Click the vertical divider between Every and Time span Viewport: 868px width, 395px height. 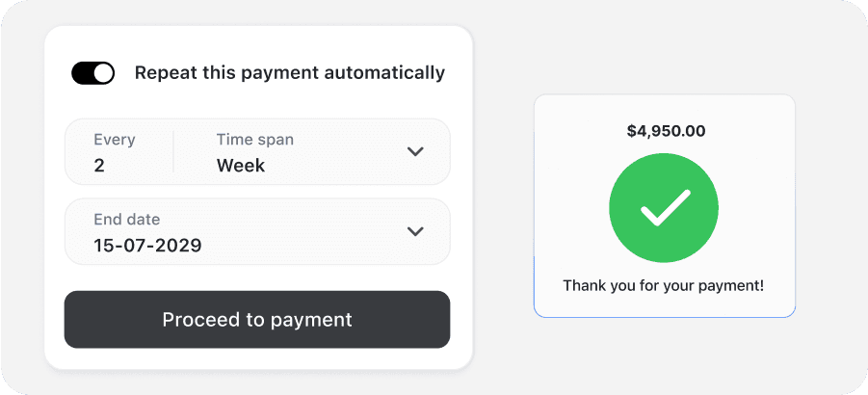[173, 152]
